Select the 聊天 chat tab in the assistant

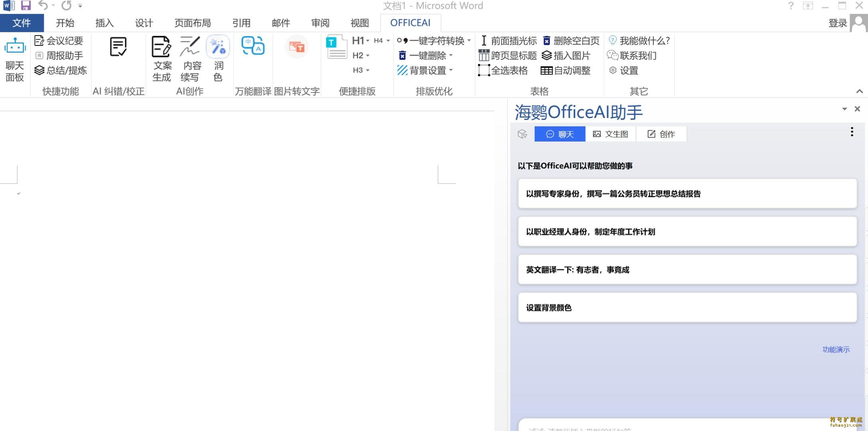[560, 134]
